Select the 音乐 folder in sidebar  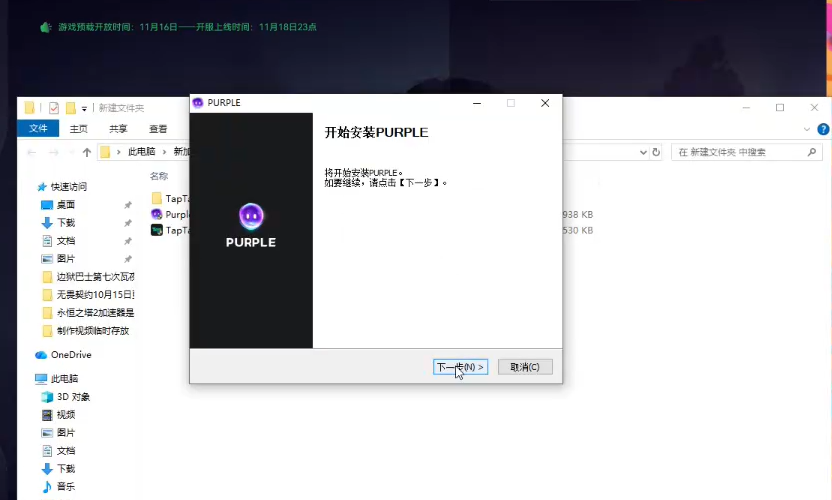coord(65,487)
